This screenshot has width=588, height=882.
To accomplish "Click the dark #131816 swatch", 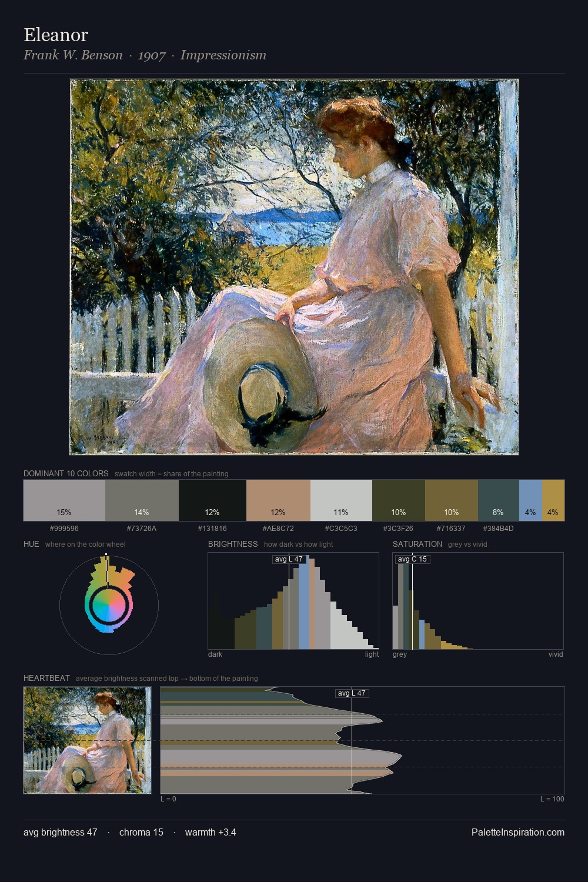I will [212, 500].
